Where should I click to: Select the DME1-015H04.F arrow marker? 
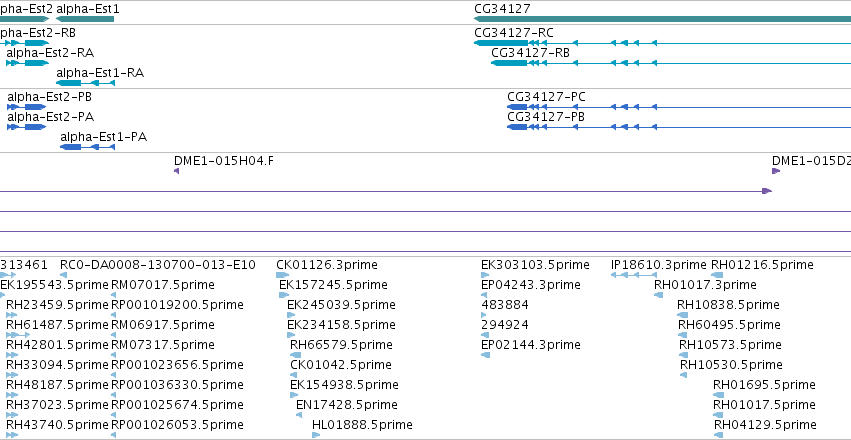click(x=176, y=171)
